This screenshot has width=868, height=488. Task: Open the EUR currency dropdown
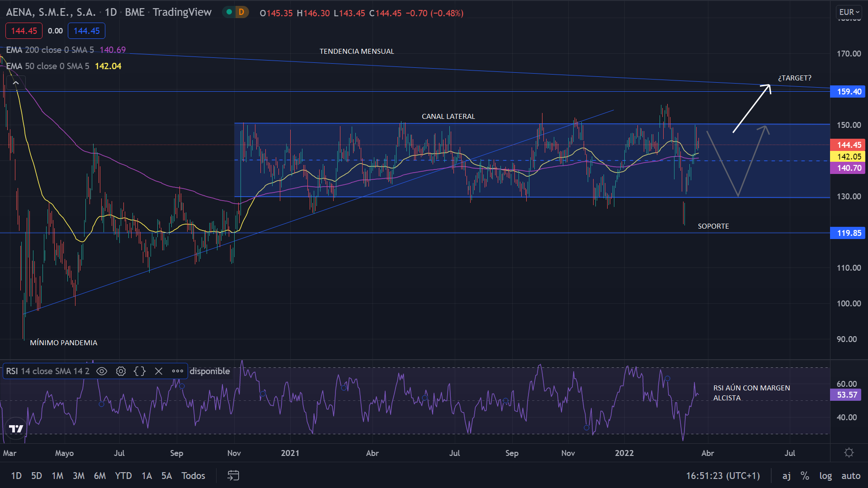[849, 12]
